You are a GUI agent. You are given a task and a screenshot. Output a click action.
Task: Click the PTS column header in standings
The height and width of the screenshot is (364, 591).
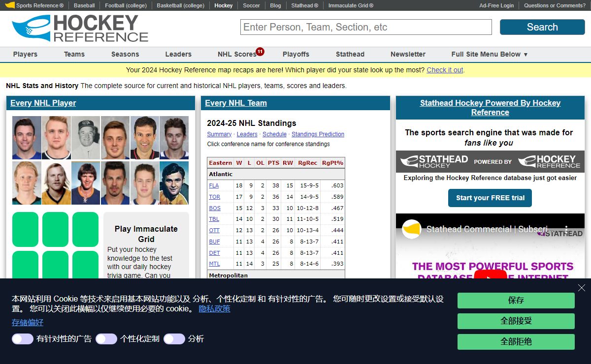[273, 163]
